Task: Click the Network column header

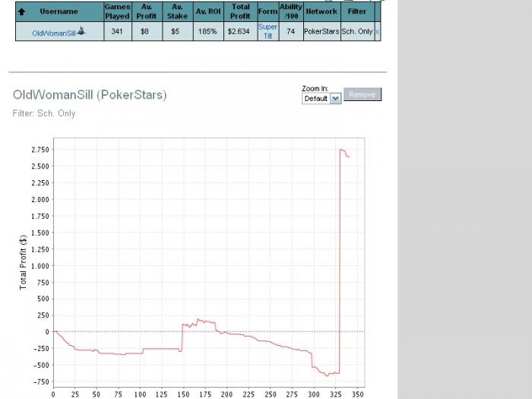Action: tap(321, 11)
